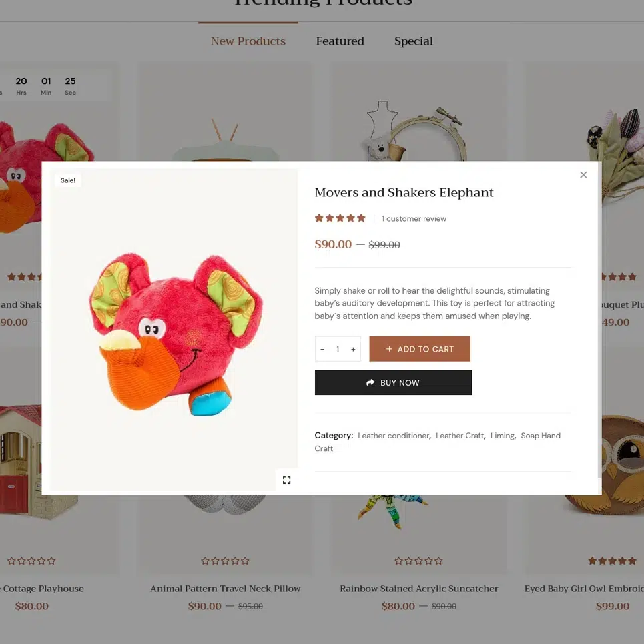644x644 pixels.
Task: Click the Add to Cart button
Action: [x=419, y=349]
